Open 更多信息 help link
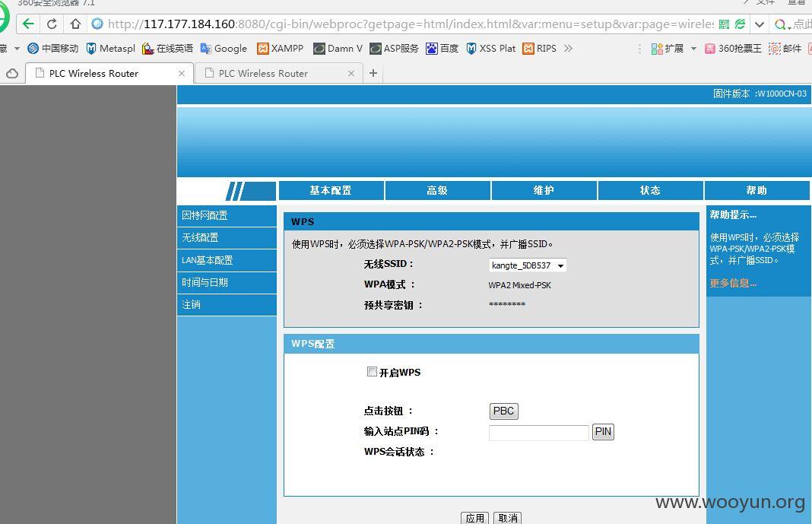 733,283
